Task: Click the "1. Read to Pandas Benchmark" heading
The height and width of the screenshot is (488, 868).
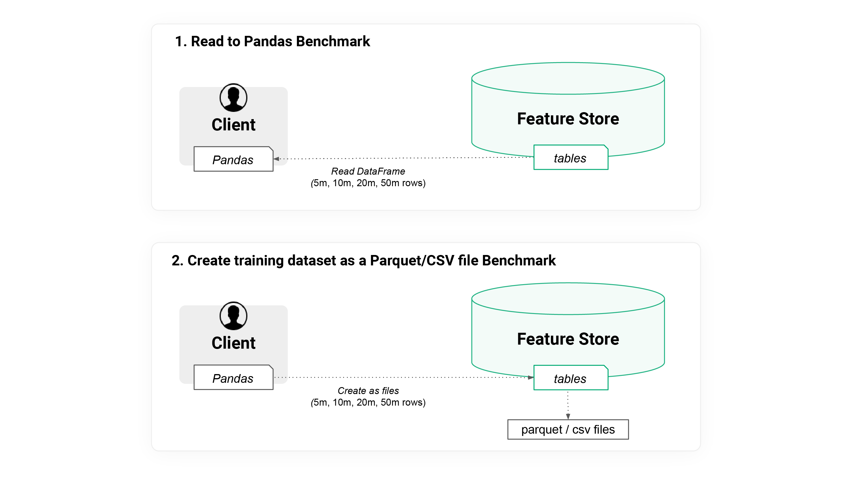Action: tap(272, 41)
